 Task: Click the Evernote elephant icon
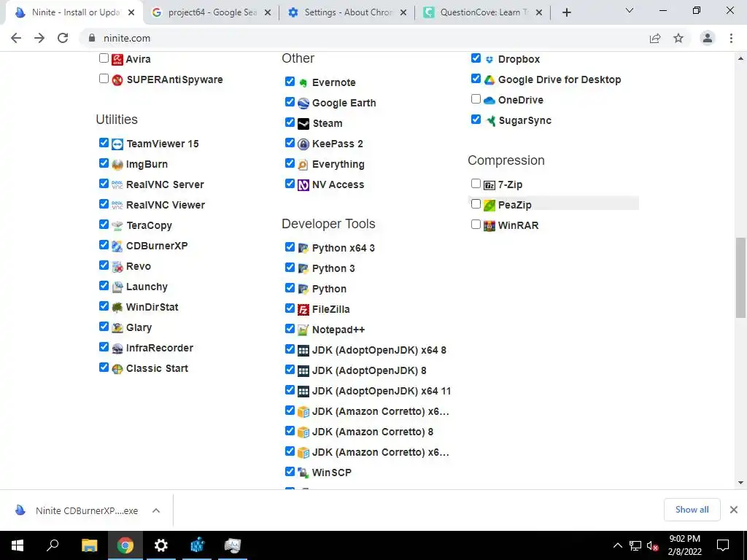click(x=303, y=83)
